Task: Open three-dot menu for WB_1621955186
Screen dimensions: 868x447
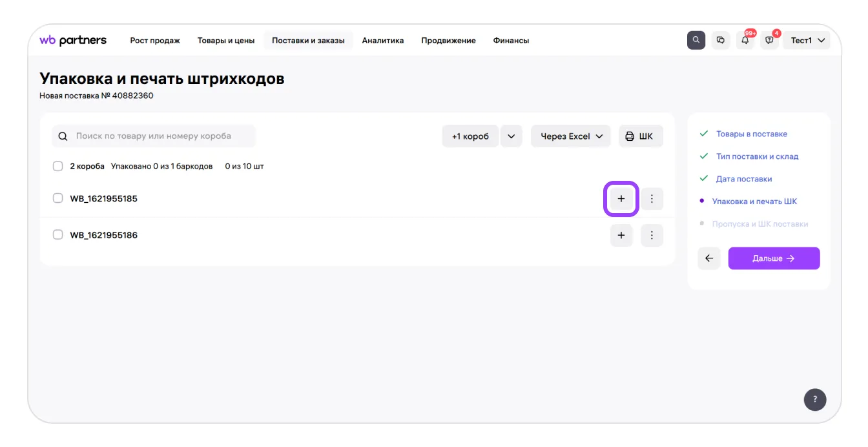Action: tap(652, 235)
